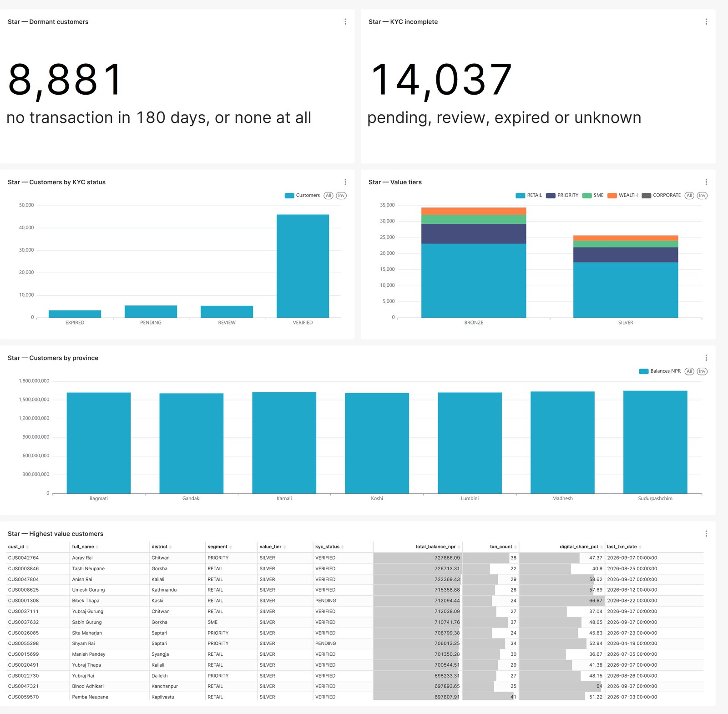The image size is (728, 714).
Task: Sort table by the digital_share_pct column icon
Action: pos(601,547)
